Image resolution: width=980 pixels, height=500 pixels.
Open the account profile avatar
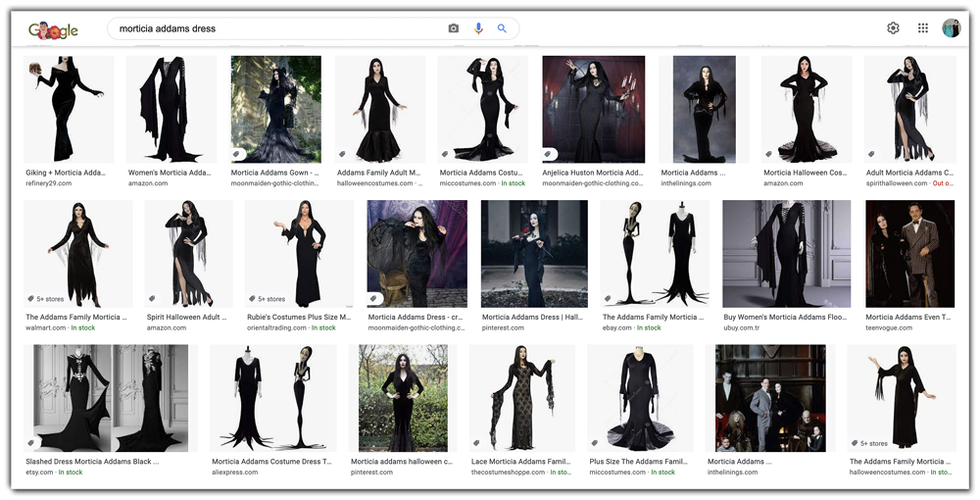point(952,27)
